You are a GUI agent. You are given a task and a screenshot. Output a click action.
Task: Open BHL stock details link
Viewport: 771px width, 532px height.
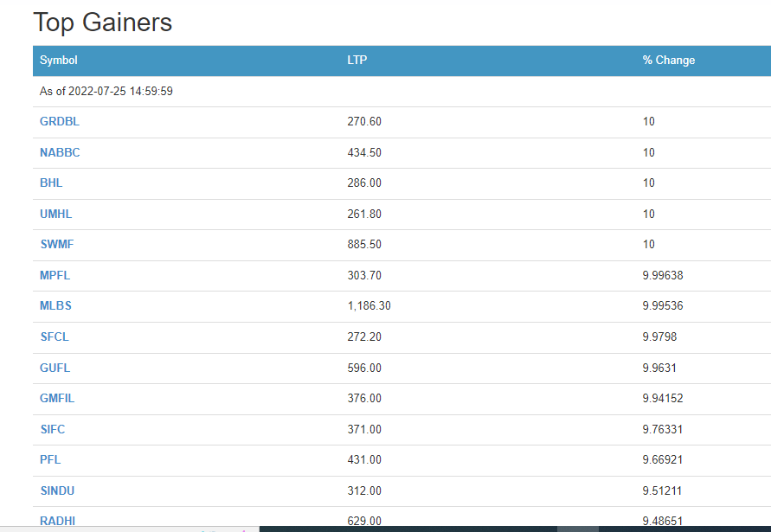point(51,183)
